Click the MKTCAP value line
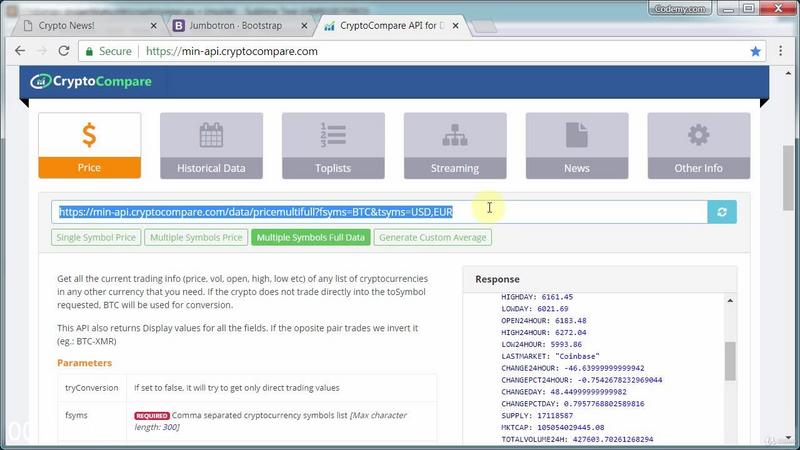The height and width of the screenshot is (450, 800). pyautogui.click(x=553, y=428)
